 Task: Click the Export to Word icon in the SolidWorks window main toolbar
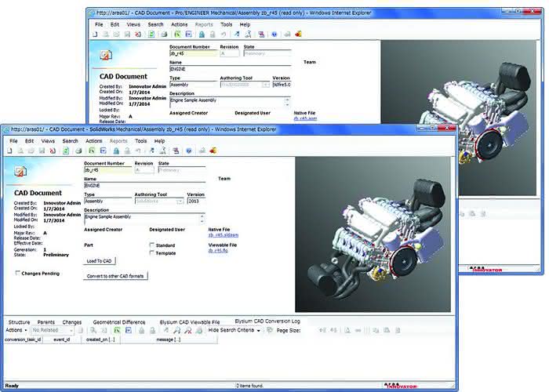click(104, 151)
